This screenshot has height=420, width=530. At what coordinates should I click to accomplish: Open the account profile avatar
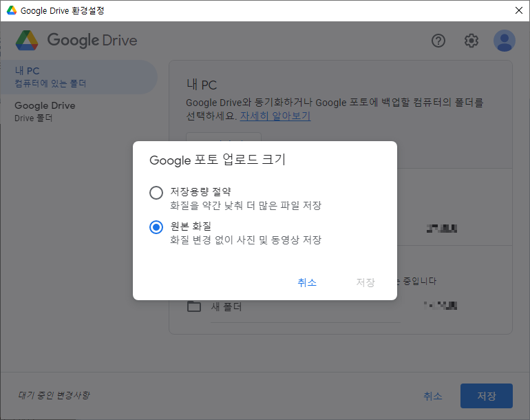point(505,41)
